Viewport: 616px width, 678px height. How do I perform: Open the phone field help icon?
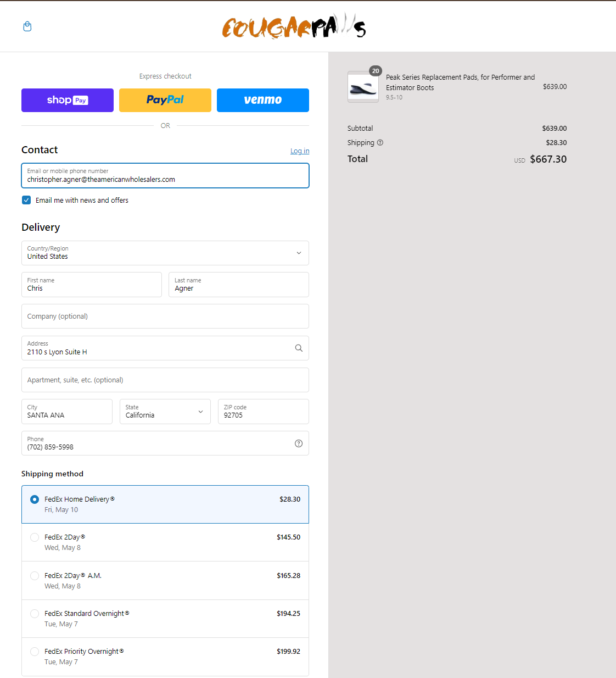tap(299, 443)
